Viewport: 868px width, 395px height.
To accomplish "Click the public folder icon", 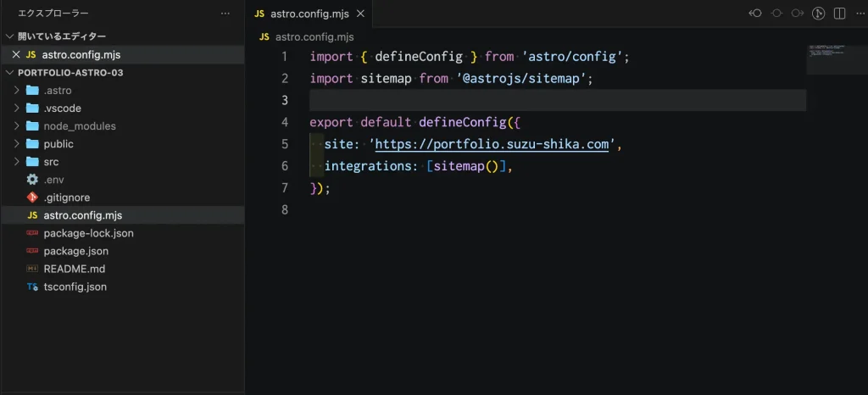I will coord(32,144).
